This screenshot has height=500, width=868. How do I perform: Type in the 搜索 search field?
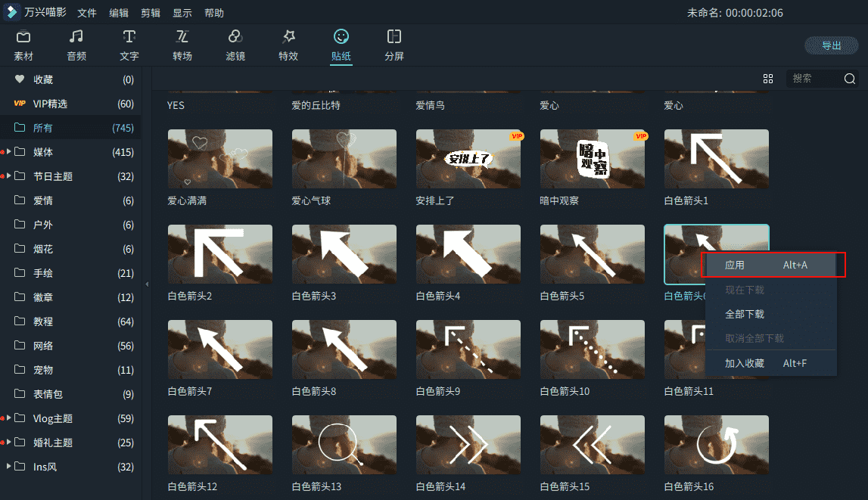(x=814, y=79)
